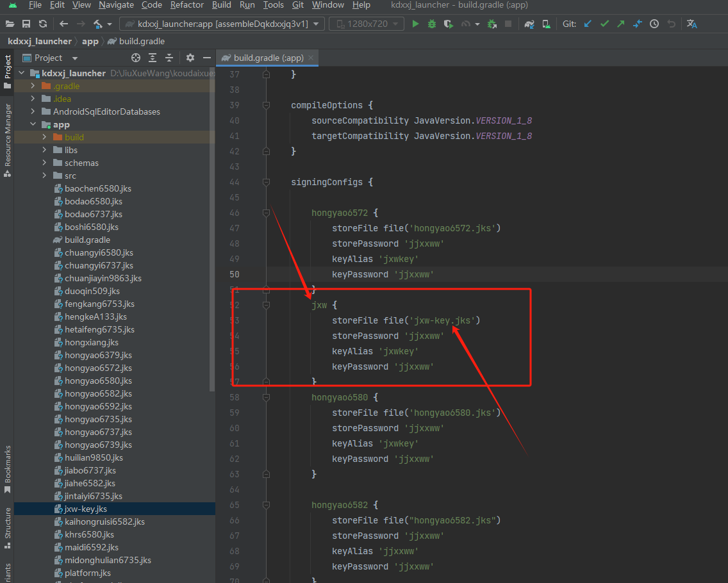Image resolution: width=728 pixels, height=583 pixels.
Task: Click the Save All icon
Action: (26, 24)
